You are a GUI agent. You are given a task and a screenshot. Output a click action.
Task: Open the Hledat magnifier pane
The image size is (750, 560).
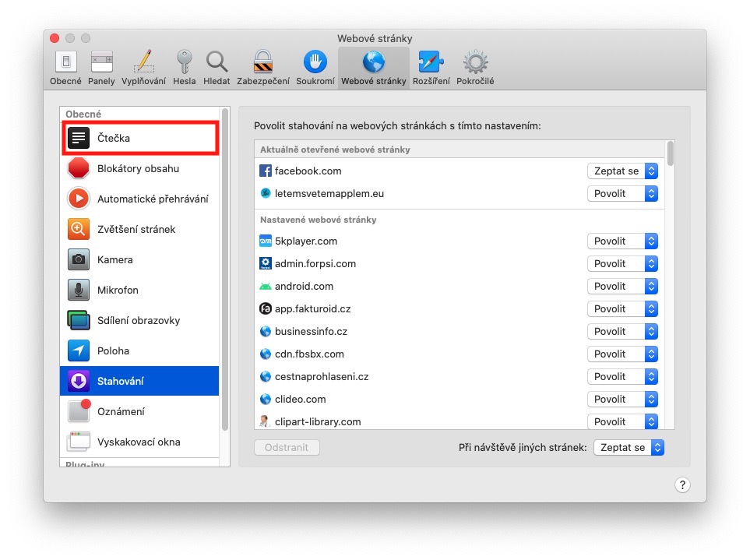(x=217, y=68)
